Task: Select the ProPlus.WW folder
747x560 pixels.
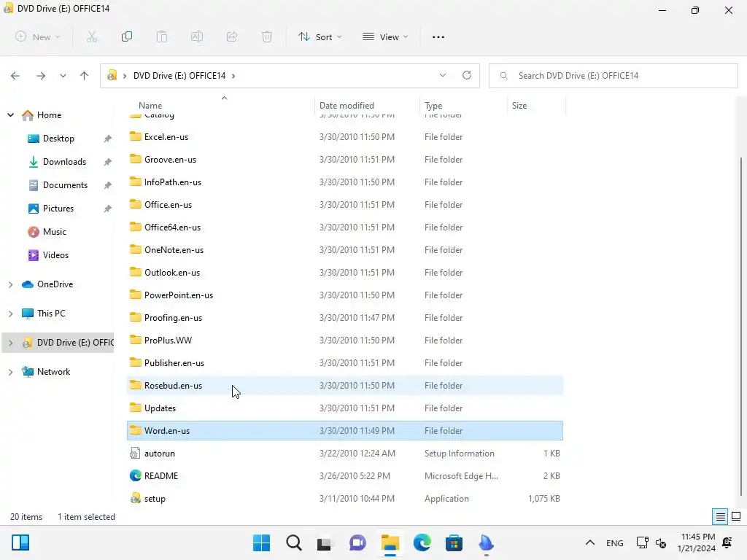Action: tap(345, 341)
